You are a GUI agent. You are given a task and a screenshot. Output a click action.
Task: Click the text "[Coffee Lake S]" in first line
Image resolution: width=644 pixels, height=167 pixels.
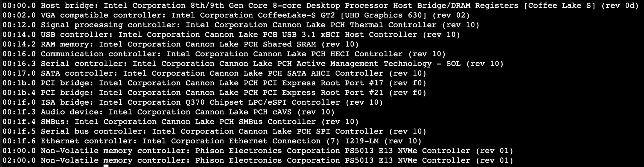(x=559, y=6)
